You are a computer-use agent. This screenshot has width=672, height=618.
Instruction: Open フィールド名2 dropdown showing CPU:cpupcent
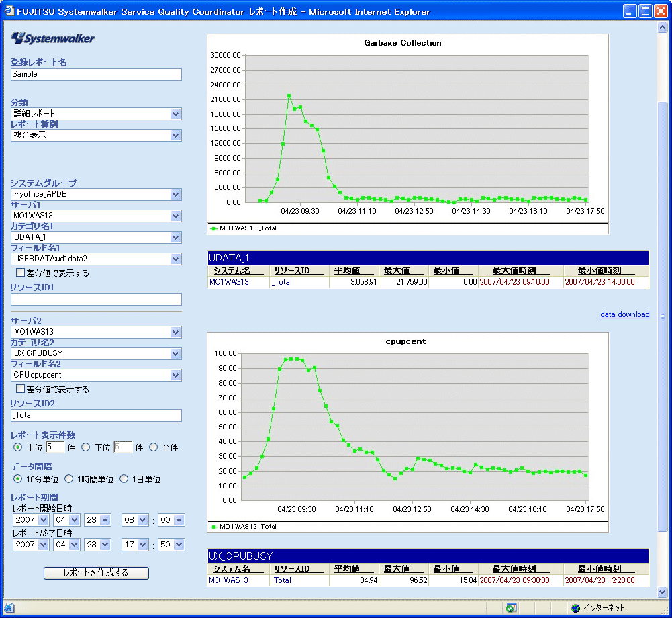96,375
